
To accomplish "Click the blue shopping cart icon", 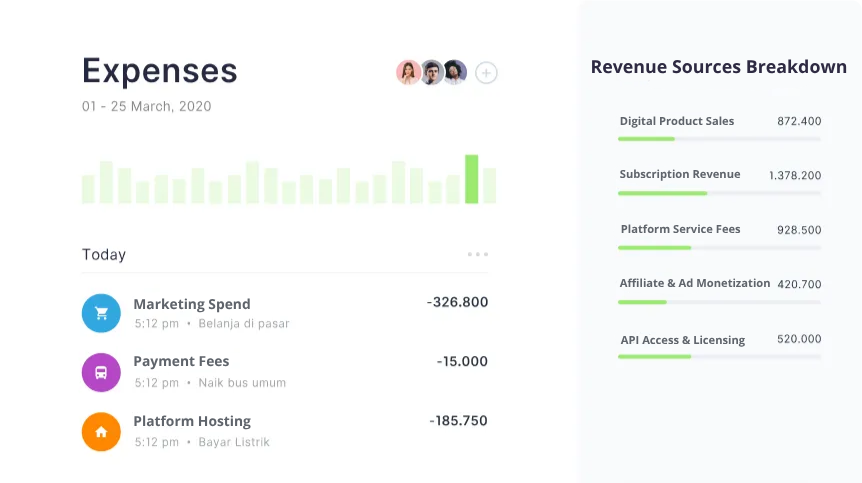I will [x=101, y=313].
